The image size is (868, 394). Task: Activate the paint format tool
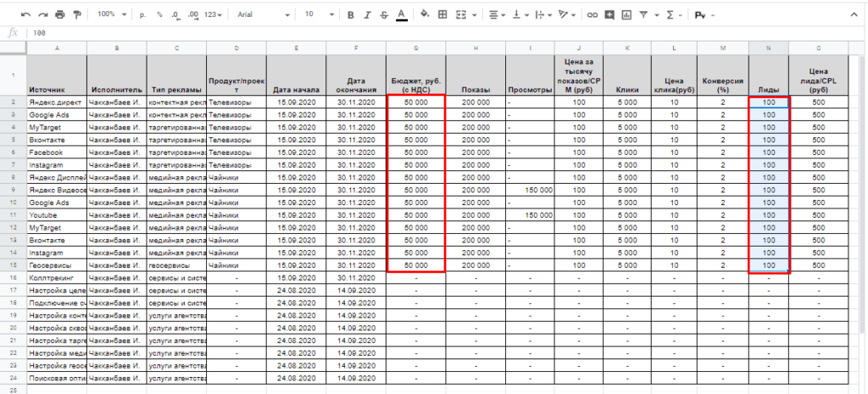[x=77, y=15]
